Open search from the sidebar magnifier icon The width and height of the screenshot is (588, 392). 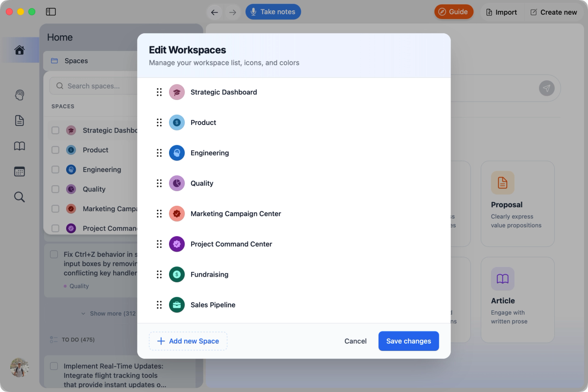coord(19,196)
